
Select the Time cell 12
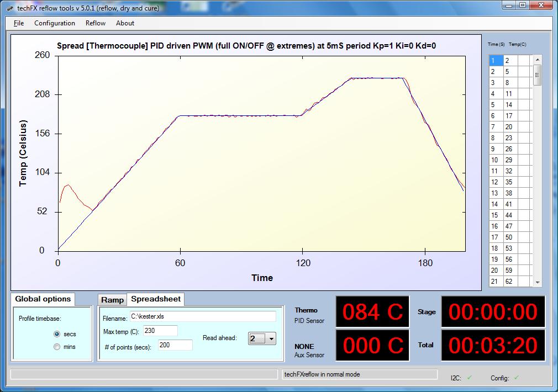[x=496, y=182]
